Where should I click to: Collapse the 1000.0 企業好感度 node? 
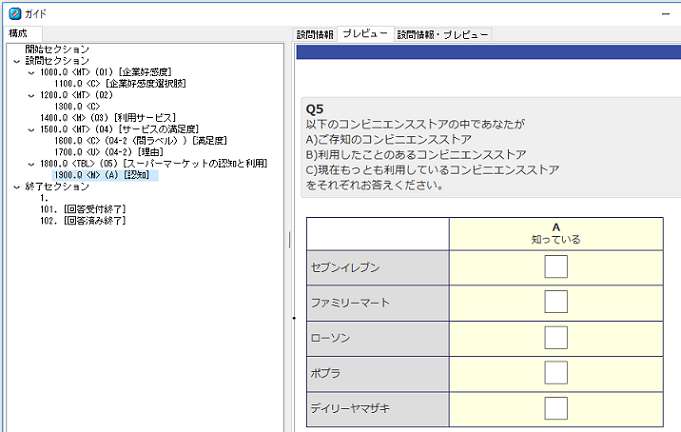[x=31, y=73]
